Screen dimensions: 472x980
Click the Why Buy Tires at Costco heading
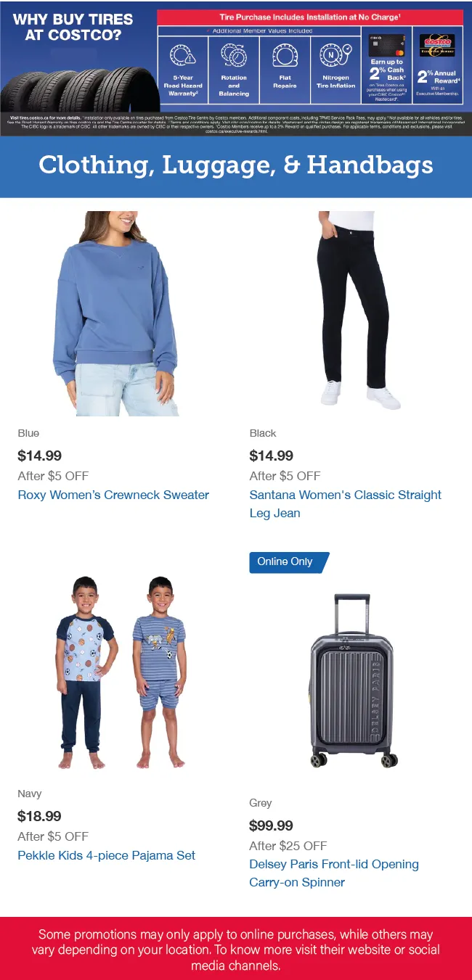point(73,27)
